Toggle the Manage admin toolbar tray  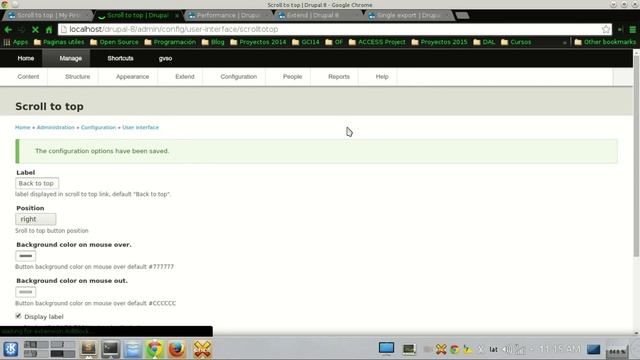click(71, 58)
